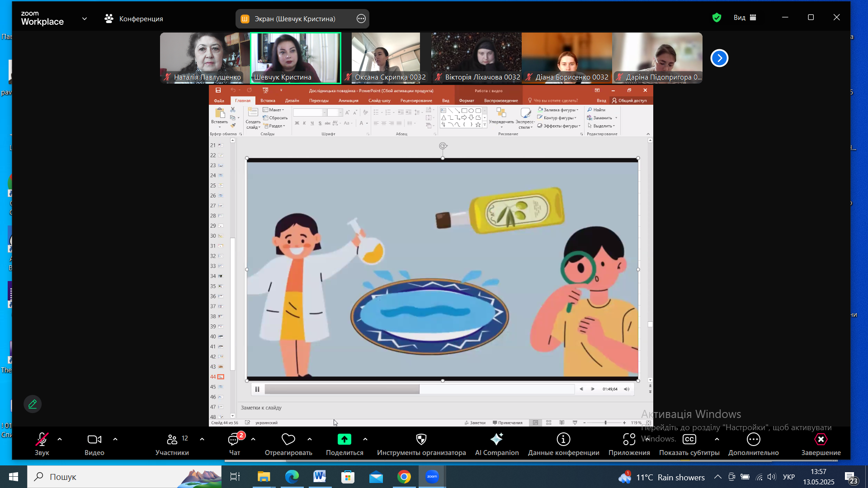Open Дополнительно more options
This screenshot has width=868, height=488.
(753, 444)
